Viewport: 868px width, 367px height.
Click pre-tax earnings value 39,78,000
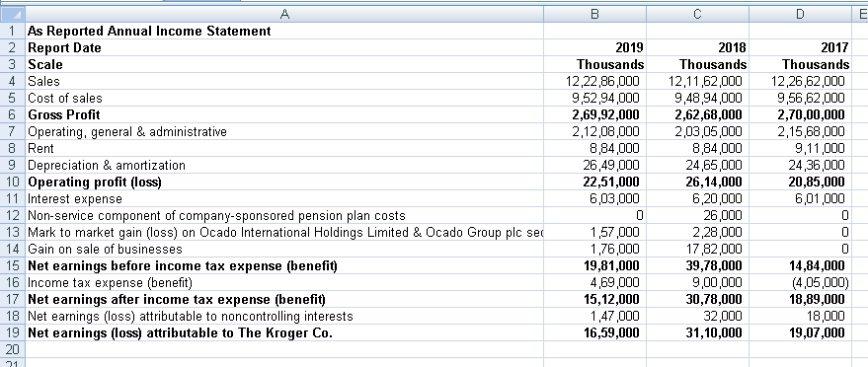point(697,265)
